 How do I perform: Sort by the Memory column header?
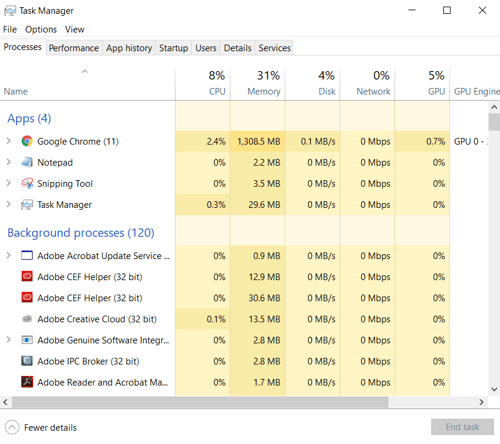click(x=257, y=83)
